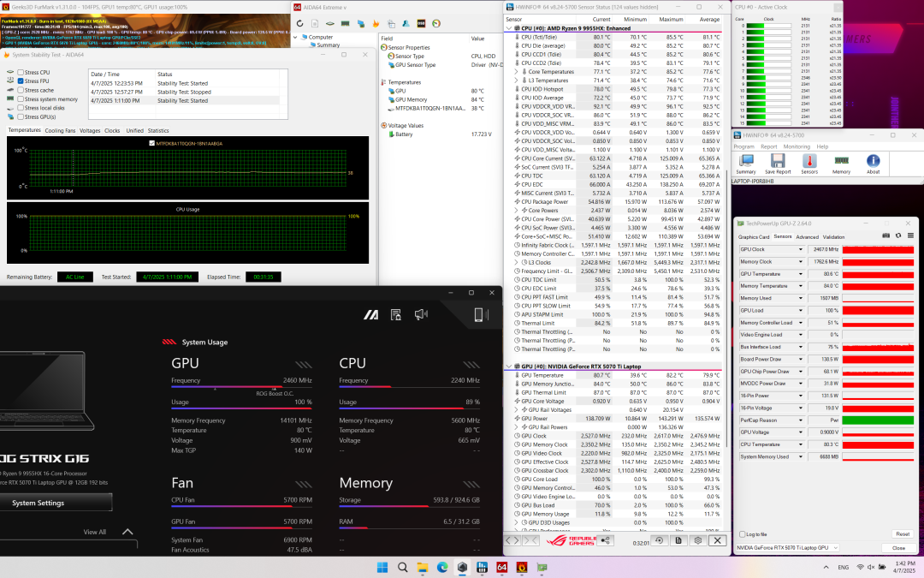
Task: Click Reset button in GPU-Z
Action: coord(903,534)
